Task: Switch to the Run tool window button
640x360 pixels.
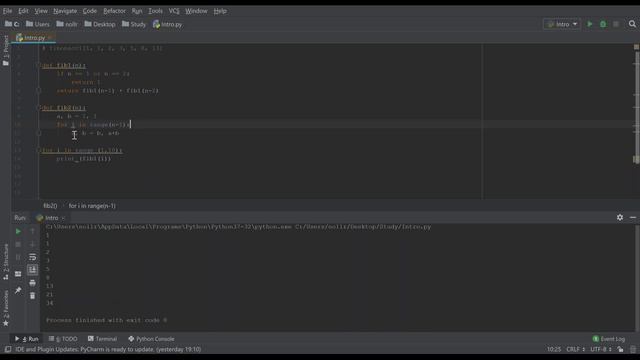Action: pos(27,339)
